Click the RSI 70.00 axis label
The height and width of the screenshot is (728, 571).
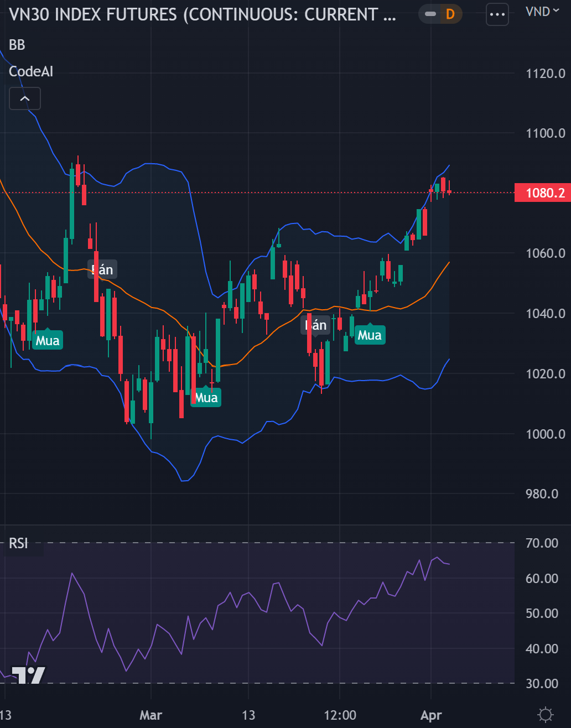pos(542,543)
